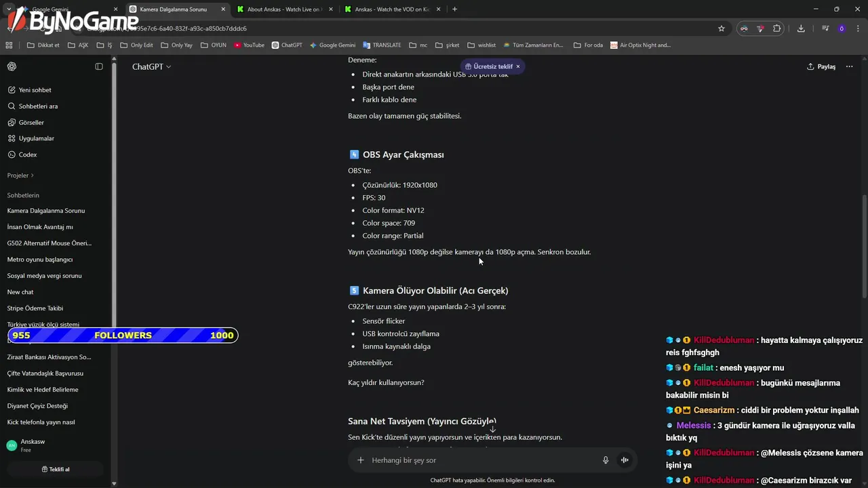Click the scroll-to-bottom arrow above composer
This screenshot has width=868, height=488.
[492, 429]
